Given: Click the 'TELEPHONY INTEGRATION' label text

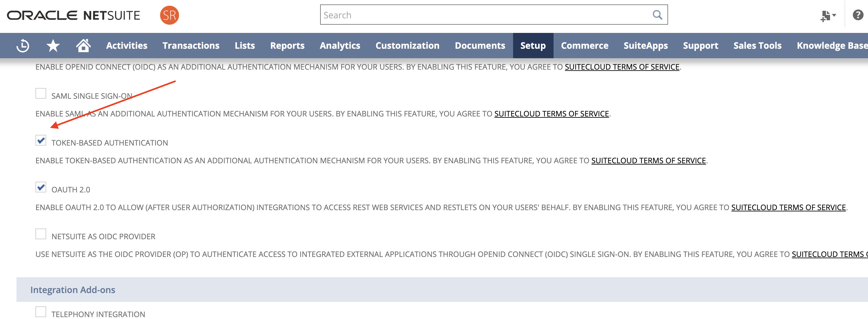Looking at the screenshot, I should [98, 314].
